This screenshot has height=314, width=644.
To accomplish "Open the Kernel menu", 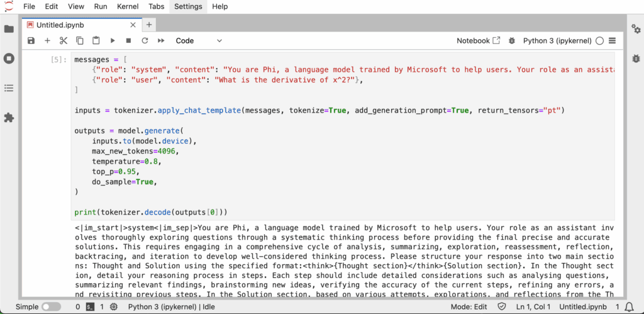I will [128, 6].
